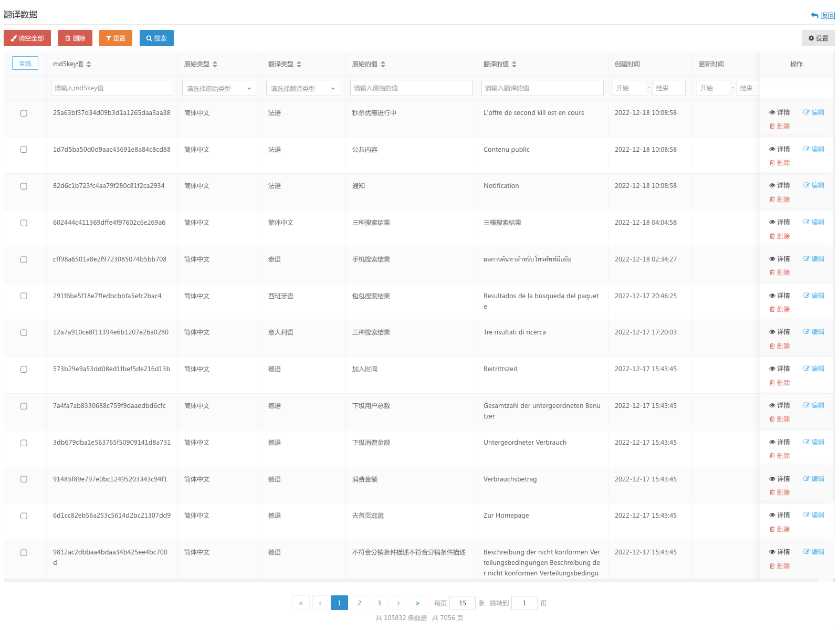Select all rows with 全选
The width and height of the screenshot is (840, 630).
coord(25,64)
